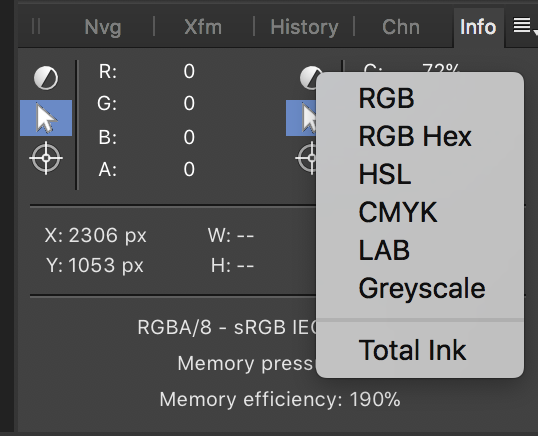The height and width of the screenshot is (436, 538).
Task: Click the A: alpha value readout
Action: [x=189, y=169]
